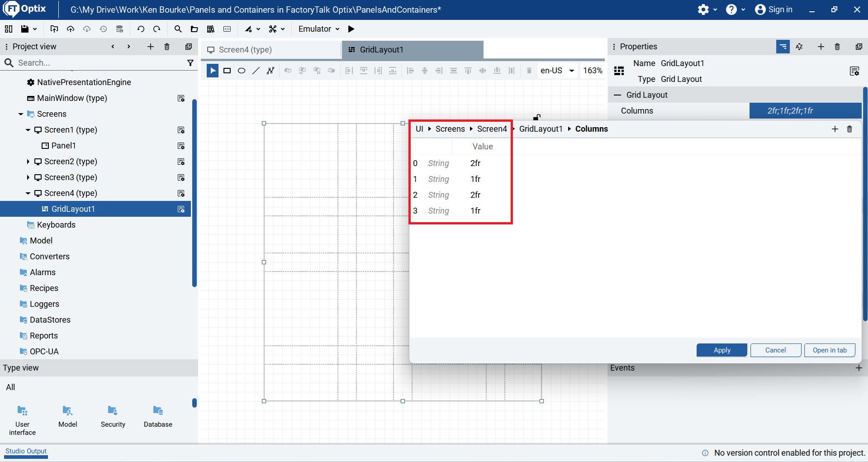The image size is (868, 462).
Task: Add new item in Project view
Action: click(151, 47)
